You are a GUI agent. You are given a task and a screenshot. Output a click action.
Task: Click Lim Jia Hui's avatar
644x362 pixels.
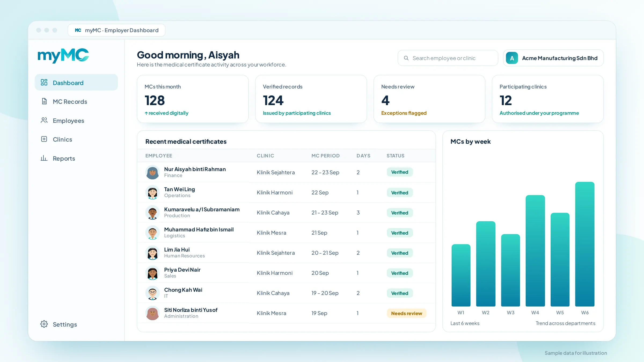coord(153,253)
